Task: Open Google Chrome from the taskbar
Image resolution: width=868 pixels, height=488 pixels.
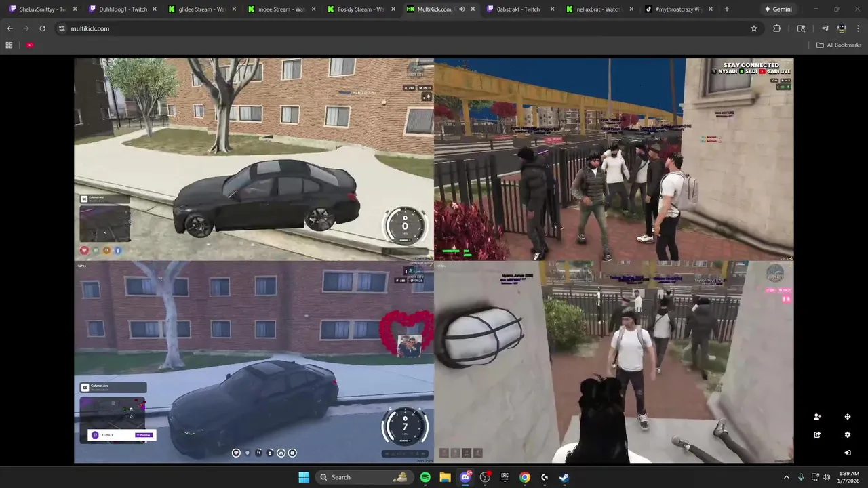Action: 524,477
